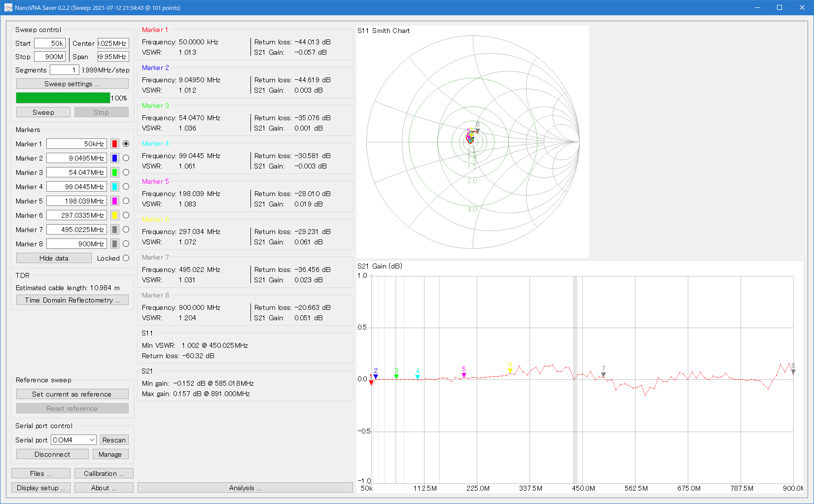The image size is (814, 504).
Task: Click Marker 4 frequency input 99.0445MHz
Action: pos(76,187)
